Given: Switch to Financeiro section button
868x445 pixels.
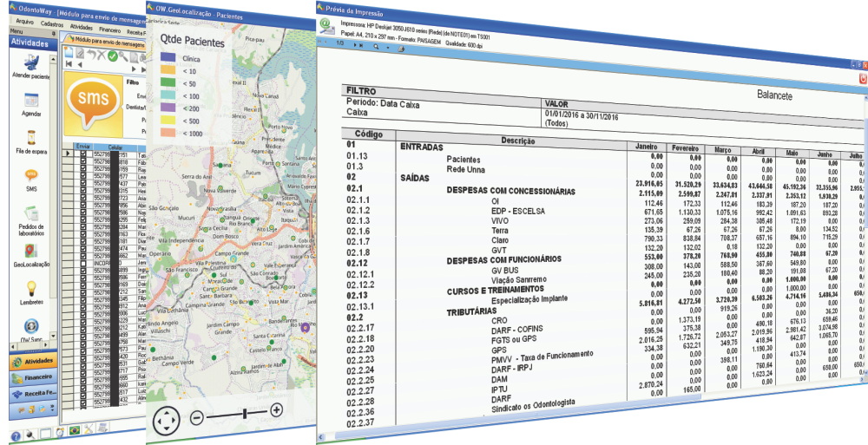Looking at the screenshot, I should pyautogui.click(x=33, y=377).
